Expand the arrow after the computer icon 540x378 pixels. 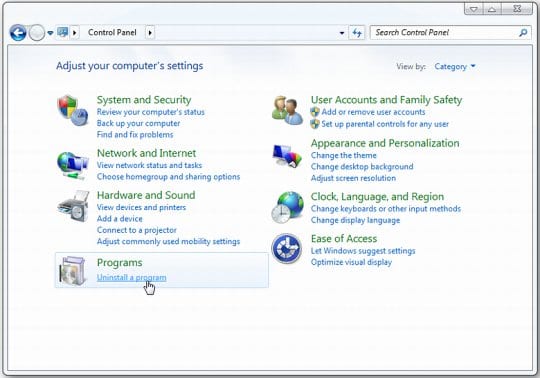coord(75,33)
